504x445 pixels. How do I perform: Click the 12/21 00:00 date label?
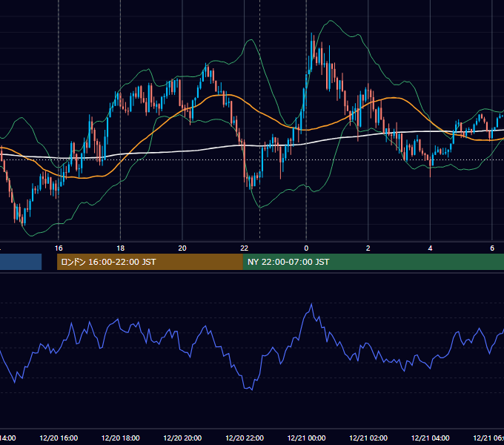tap(306, 438)
